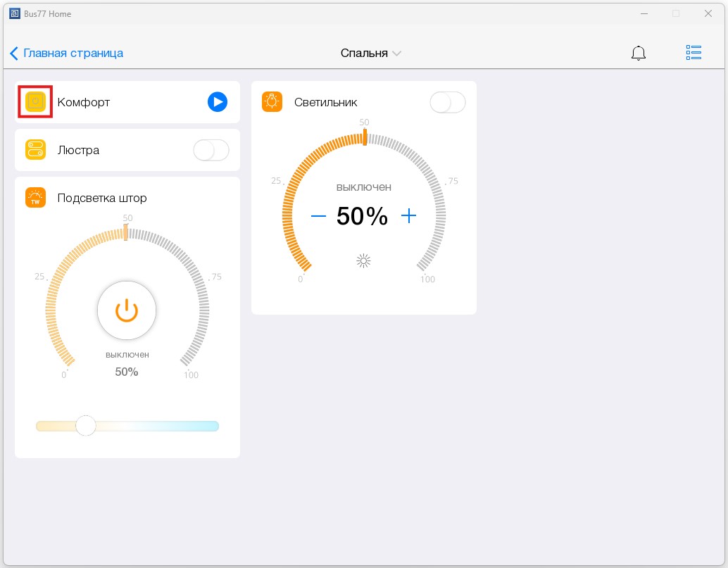Increase Светильник brightness with plus button
This screenshot has width=728, height=568.
click(408, 216)
